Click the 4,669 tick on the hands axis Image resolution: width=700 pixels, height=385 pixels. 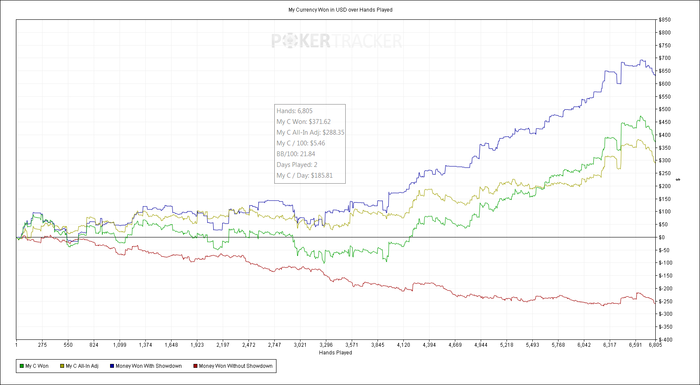click(x=455, y=345)
